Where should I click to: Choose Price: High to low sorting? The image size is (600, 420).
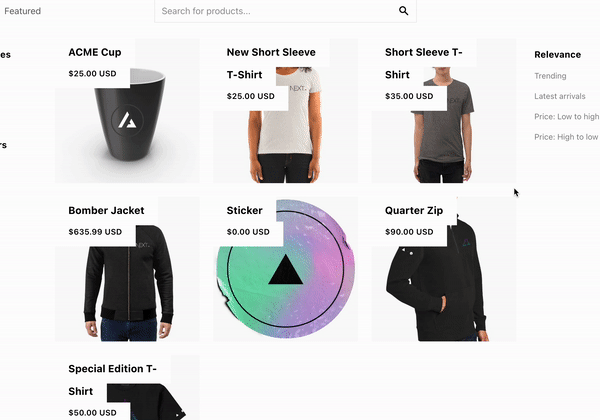(566, 137)
